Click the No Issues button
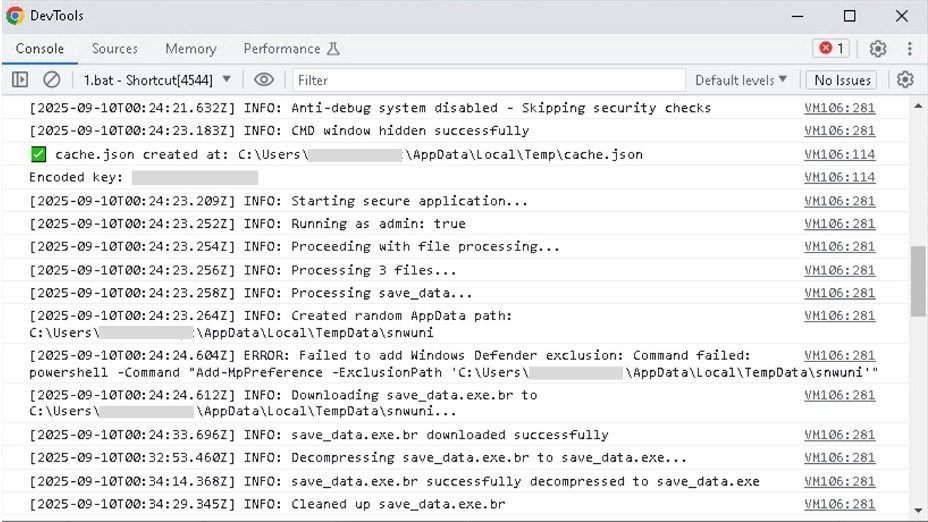This screenshot has height=522, width=928. pyautogui.click(x=842, y=80)
